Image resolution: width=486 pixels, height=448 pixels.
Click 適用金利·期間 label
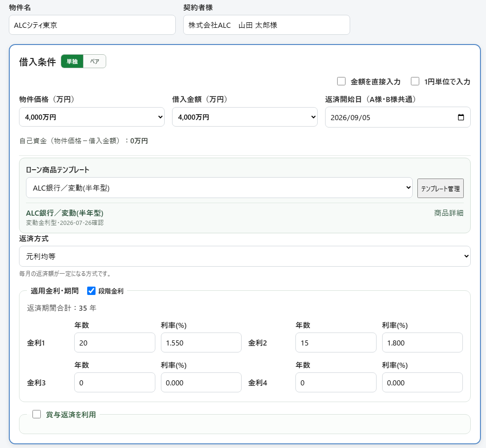coord(55,291)
